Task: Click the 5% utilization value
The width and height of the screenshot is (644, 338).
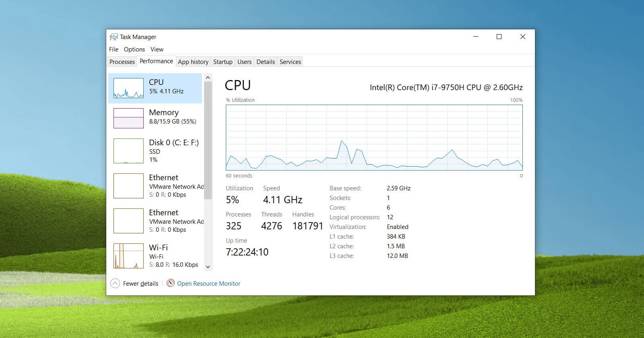Action: tap(232, 200)
